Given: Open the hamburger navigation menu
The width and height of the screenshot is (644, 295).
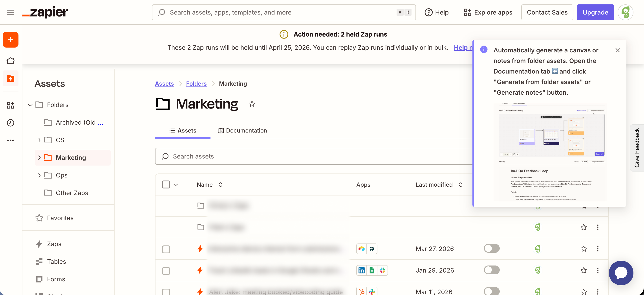Looking at the screenshot, I should (10, 12).
